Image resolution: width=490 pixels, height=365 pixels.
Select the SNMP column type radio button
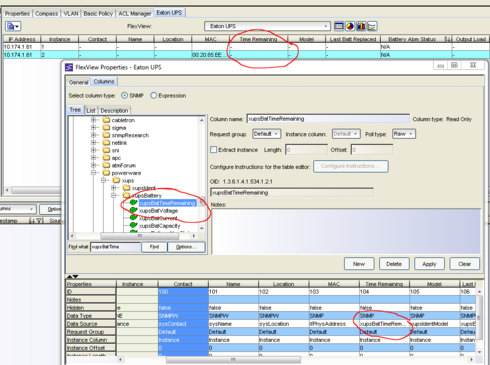[124, 96]
